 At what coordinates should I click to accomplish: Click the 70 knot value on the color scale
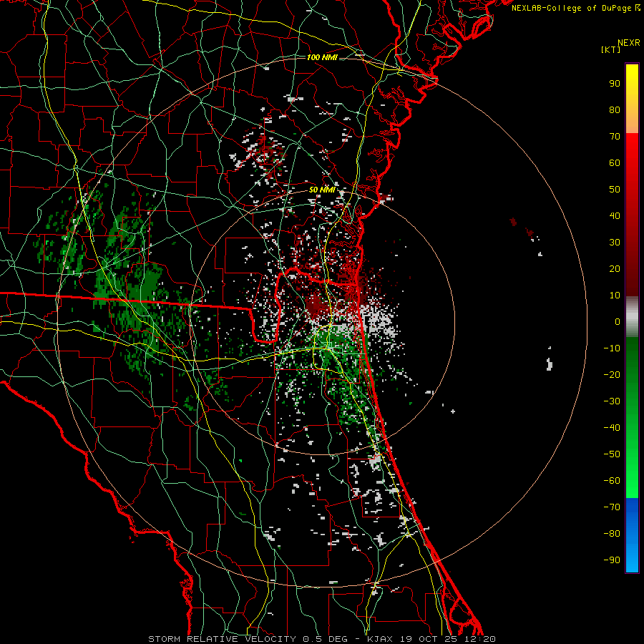tap(615, 137)
